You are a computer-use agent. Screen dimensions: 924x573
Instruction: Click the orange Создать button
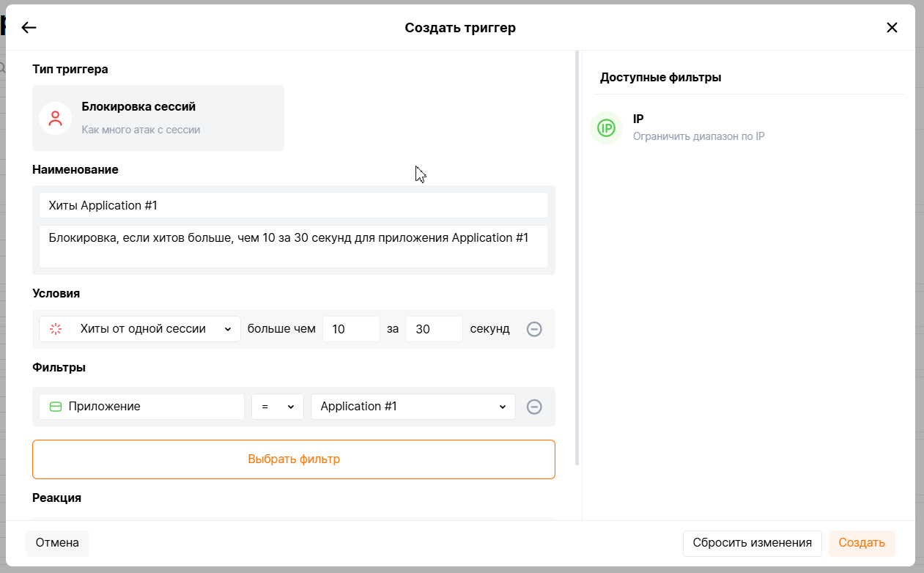862,543
